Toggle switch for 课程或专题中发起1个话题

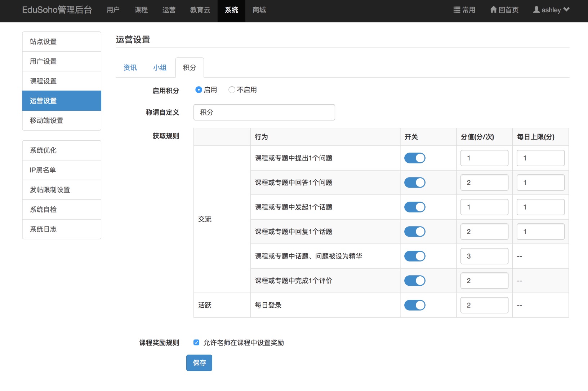[x=415, y=207]
